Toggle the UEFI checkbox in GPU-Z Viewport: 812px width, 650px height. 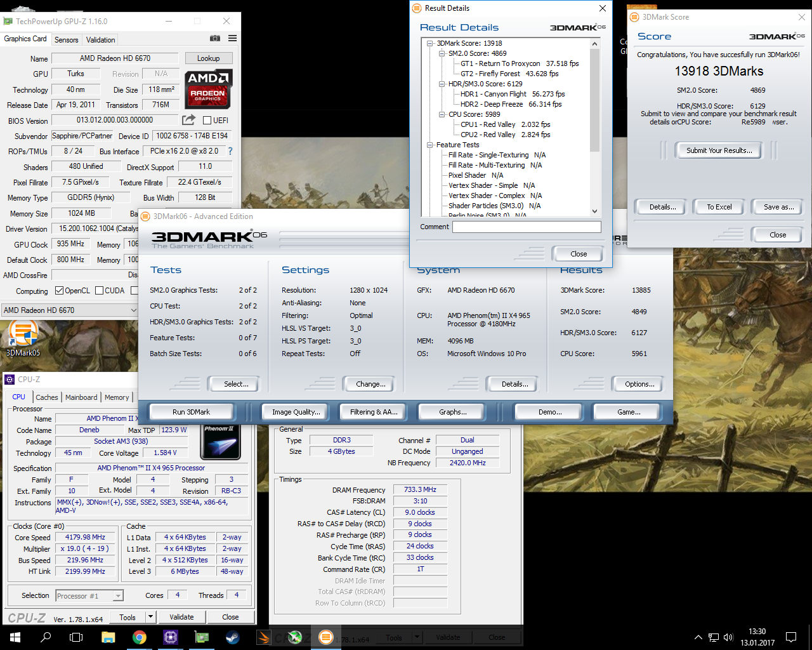[x=207, y=120]
